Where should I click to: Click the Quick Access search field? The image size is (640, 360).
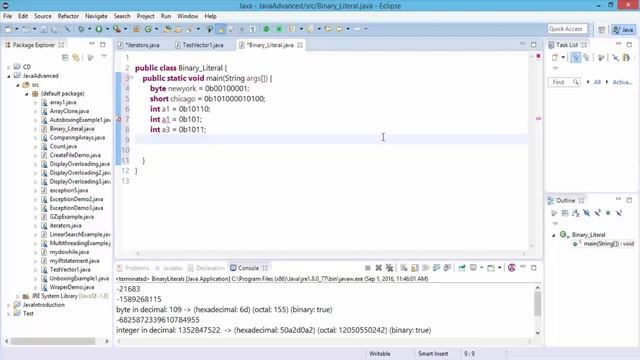coord(567,29)
